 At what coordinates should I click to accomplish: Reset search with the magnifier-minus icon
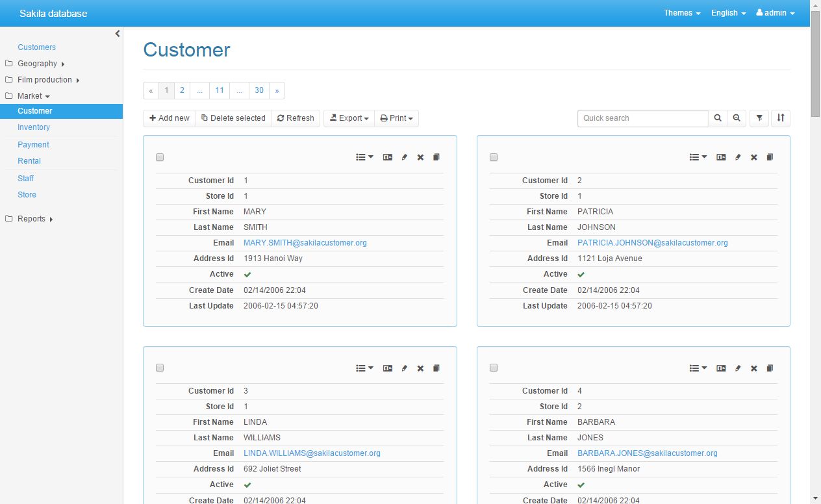coord(737,118)
